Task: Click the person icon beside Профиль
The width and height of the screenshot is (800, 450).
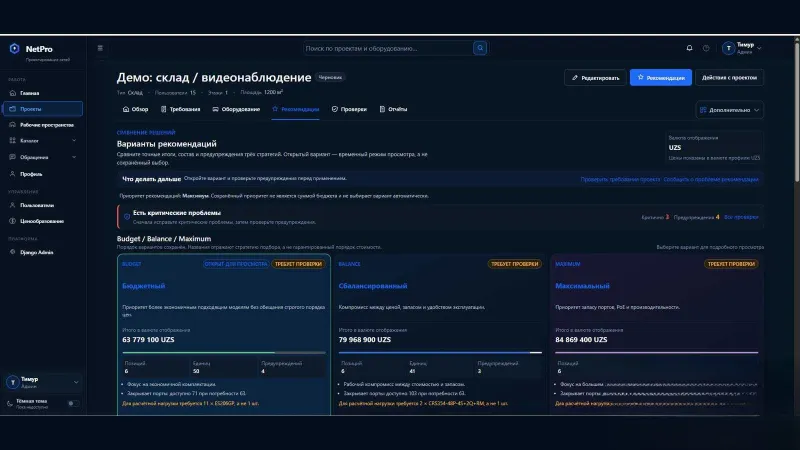Action: [x=13, y=174]
